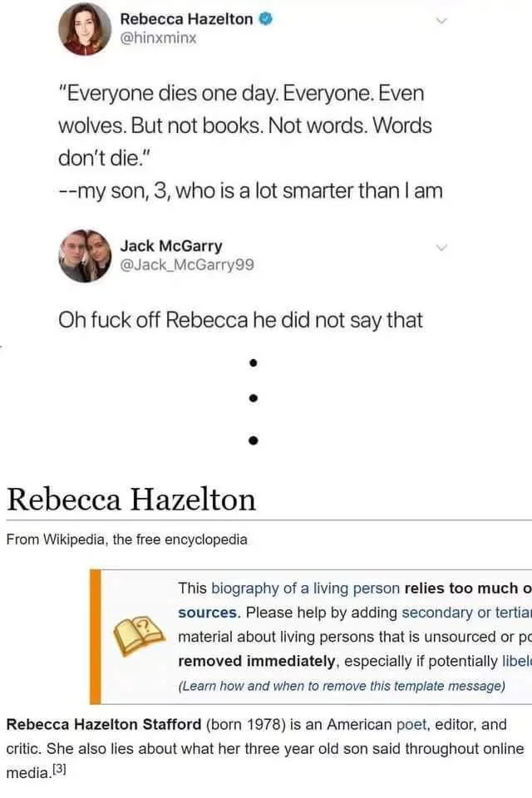
Task: Visit the @hinxminx handle
Action: pyautogui.click(x=158, y=38)
